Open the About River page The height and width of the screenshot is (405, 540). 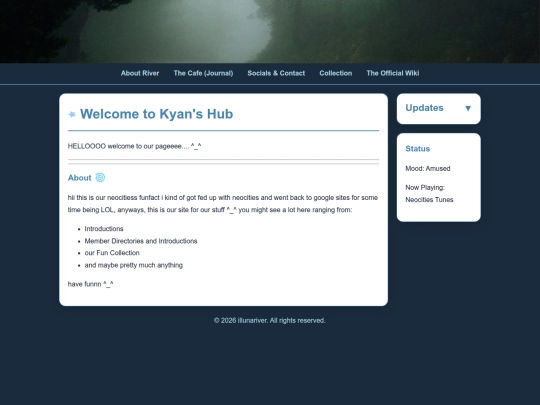pyautogui.click(x=140, y=73)
